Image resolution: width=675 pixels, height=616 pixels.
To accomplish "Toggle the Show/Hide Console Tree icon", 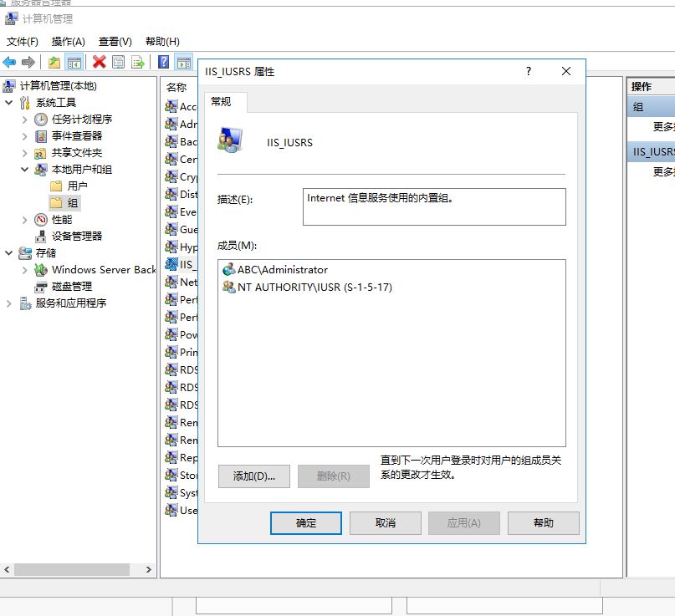I will click(73, 61).
